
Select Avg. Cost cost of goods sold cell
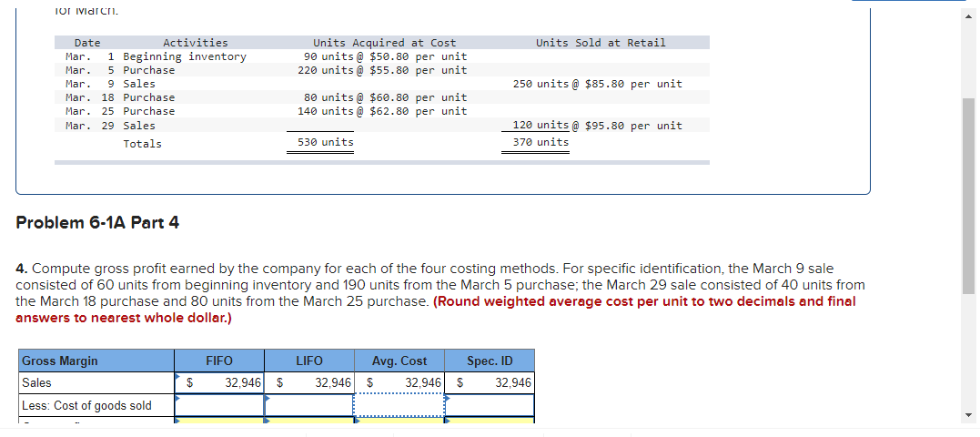[399, 405]
